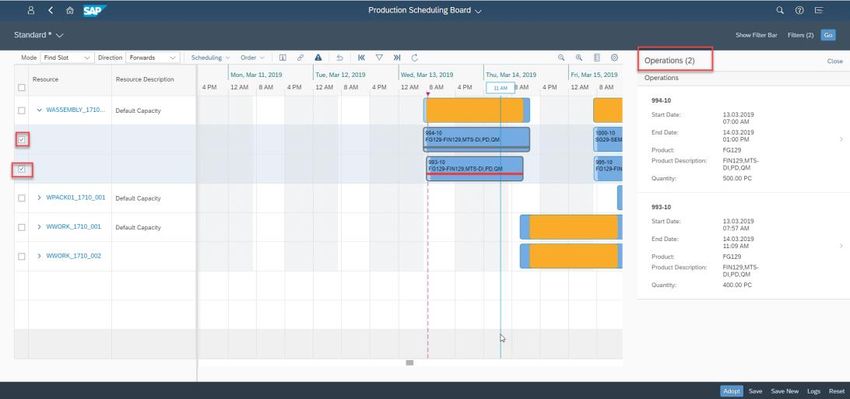Click the downward triangle toolbar icon
The image size is (850, 399).
[379, 57]
